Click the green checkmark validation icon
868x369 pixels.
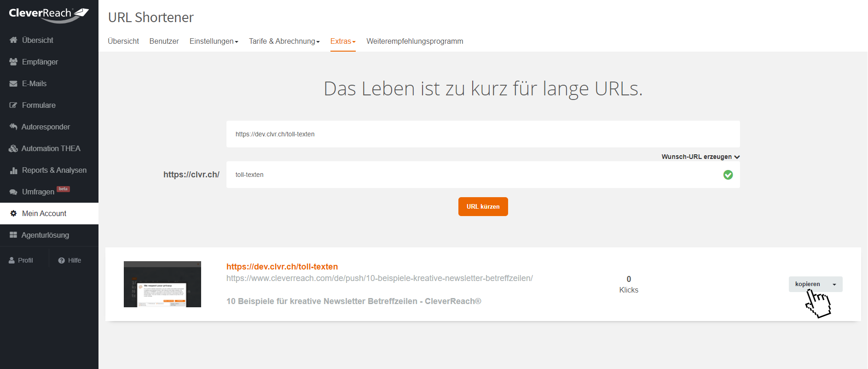click(x=728, y=175)
